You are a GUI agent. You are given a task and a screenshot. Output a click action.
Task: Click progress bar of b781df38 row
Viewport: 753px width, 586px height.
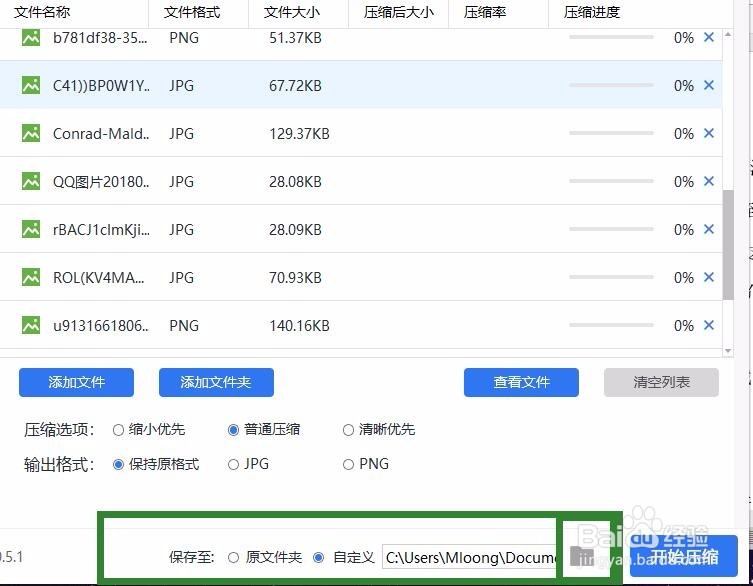[x=611, y=37]
